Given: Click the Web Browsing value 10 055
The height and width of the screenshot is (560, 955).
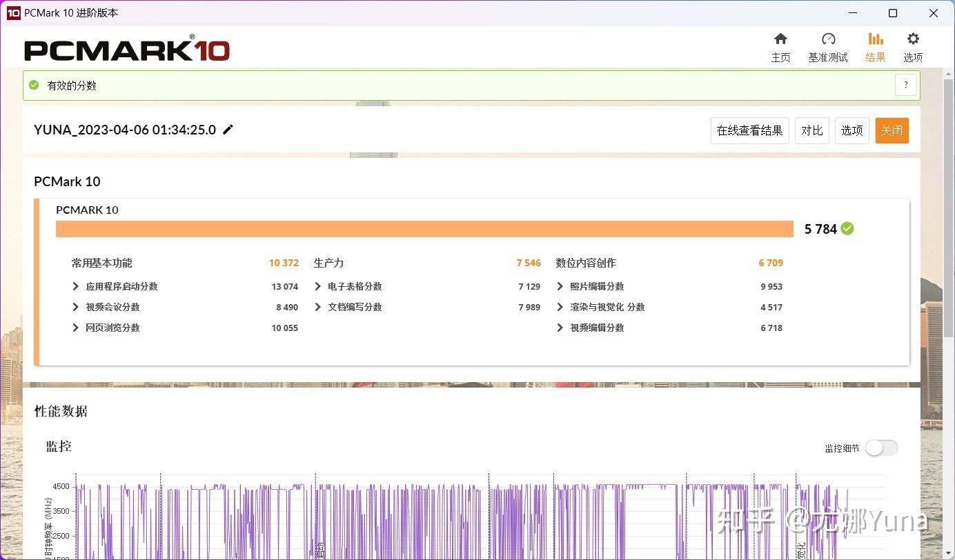Looking at the screenshot, I should coord(285,328).
